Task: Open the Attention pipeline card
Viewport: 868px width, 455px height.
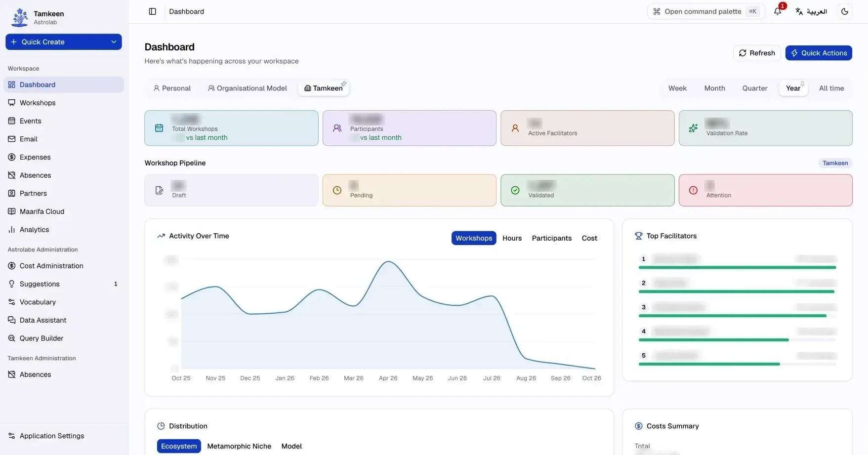Action: [765, 190]
